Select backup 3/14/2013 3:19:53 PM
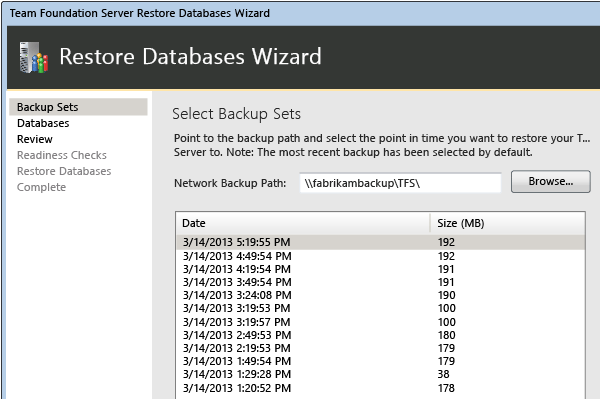600x399 pixels. click(x=380, y=308)
